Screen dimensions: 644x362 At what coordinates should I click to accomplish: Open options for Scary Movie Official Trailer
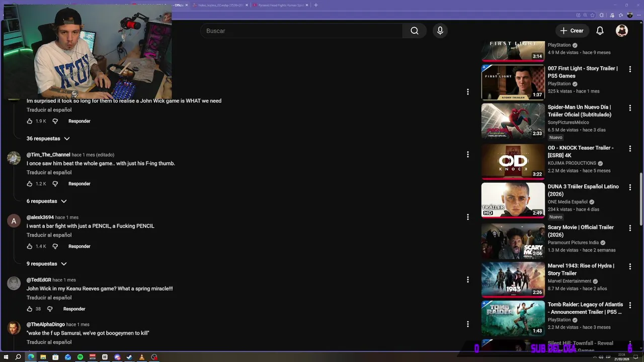(630, 228)
